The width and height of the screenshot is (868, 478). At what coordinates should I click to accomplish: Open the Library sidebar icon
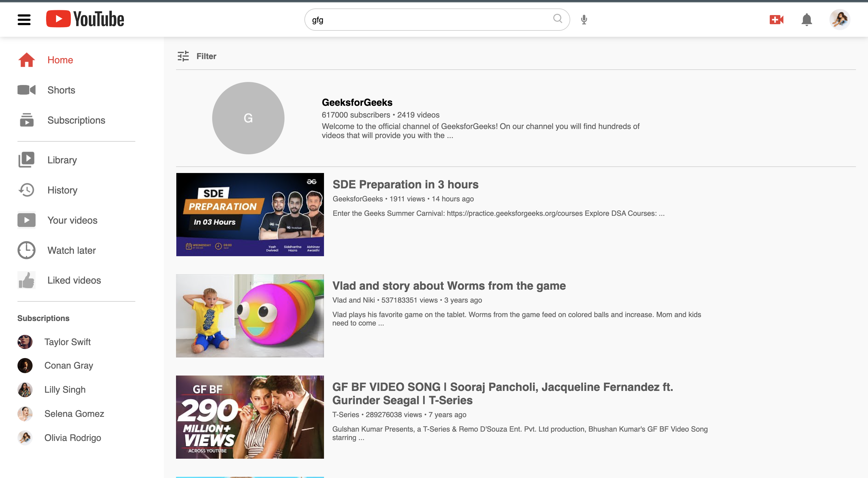click(x=26, y=159)
